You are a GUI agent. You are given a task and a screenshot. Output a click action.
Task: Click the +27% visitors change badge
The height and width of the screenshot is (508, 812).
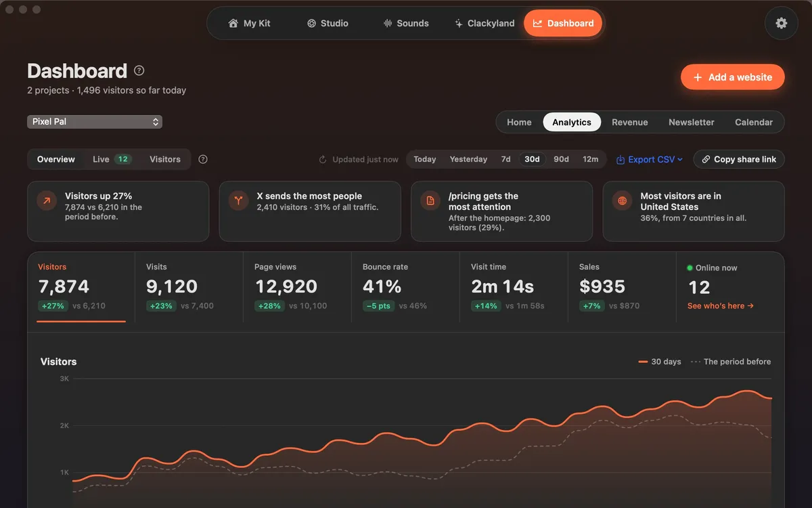53,306
